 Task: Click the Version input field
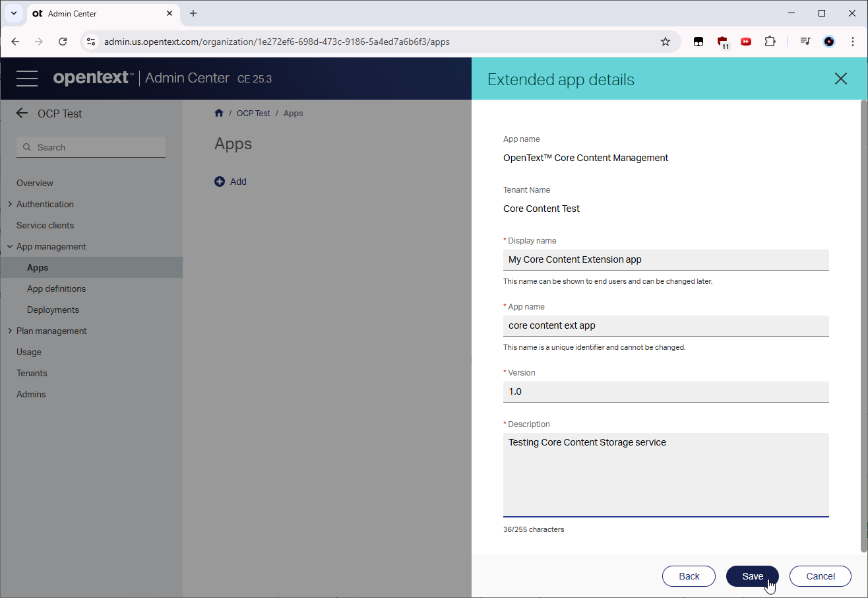pyautogui.click(x=666, y=391)
